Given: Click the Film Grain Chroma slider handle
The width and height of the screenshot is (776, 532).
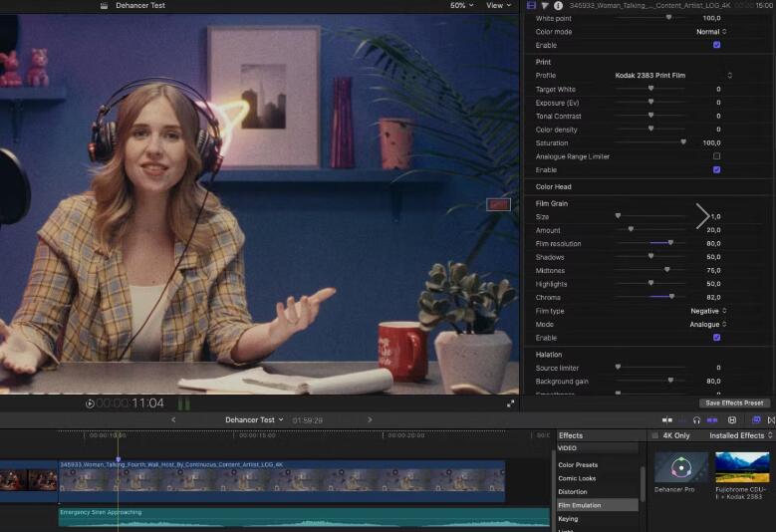Looking at the screenshot, I should (671, 297).
